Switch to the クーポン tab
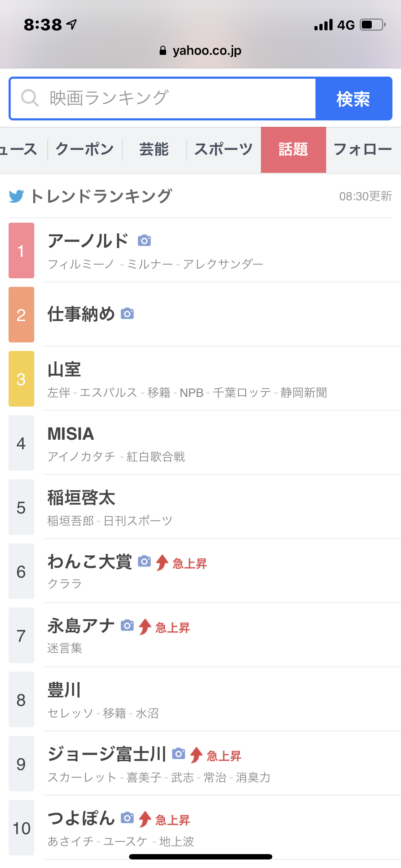The height and width of the screenshot is (868, 401). pyautogui.click(x=85, y=150)
